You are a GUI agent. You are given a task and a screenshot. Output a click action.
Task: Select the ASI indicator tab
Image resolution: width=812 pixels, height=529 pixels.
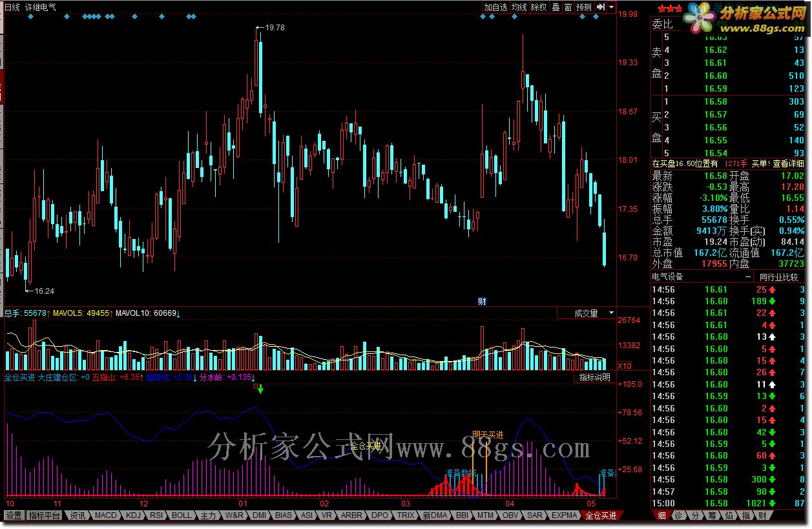307,515
